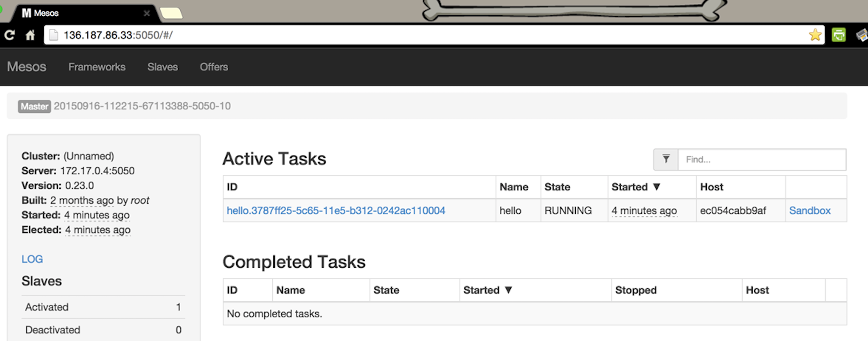Open the Sandbox link for hello task
868x341 pixels.
coord(810,210)
